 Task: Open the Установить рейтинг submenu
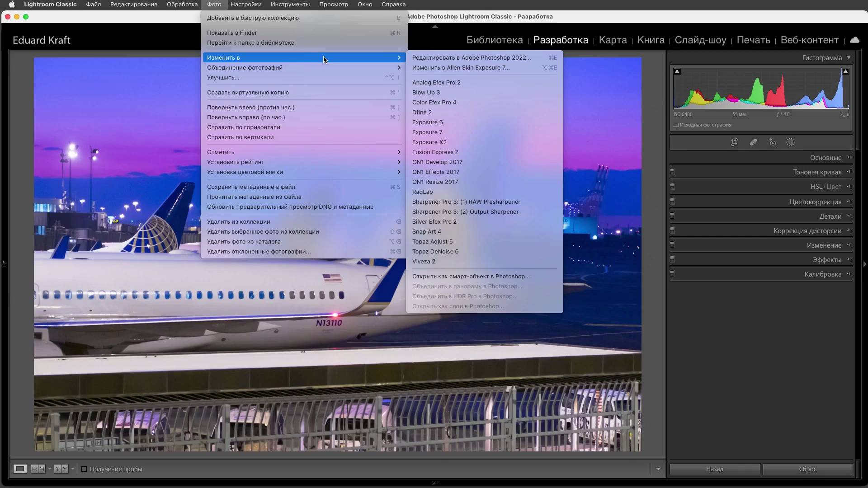click(304, 162)
